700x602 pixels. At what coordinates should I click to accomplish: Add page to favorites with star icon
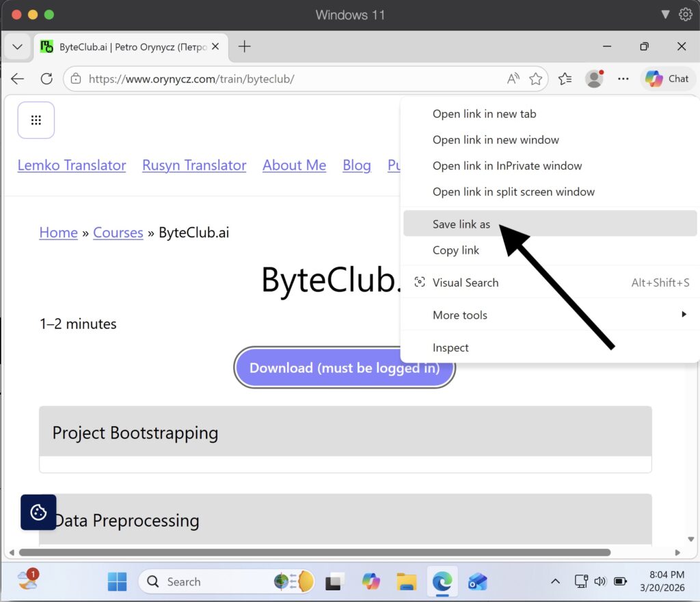[536, 79]
